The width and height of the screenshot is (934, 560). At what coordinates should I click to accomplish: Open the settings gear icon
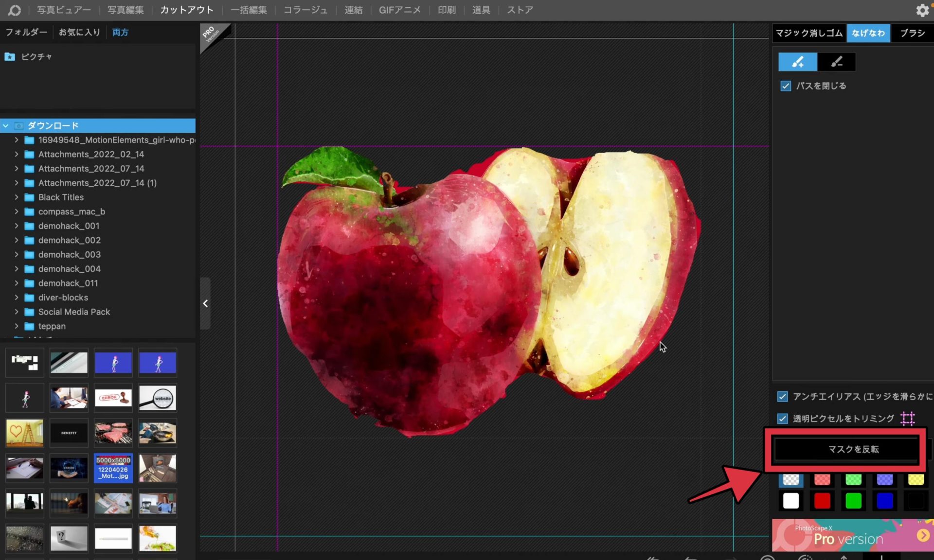[922, 10]
